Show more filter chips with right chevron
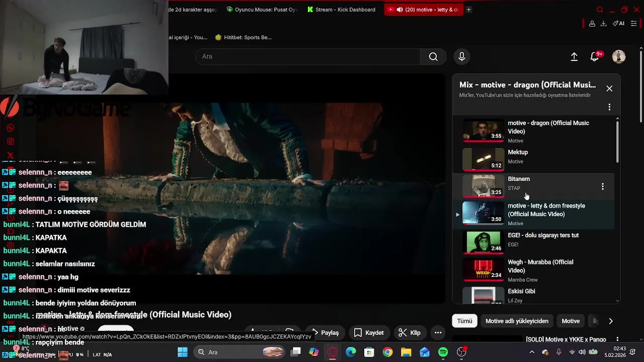This screenshot has width=644, height=362. [x=611, y=321]
